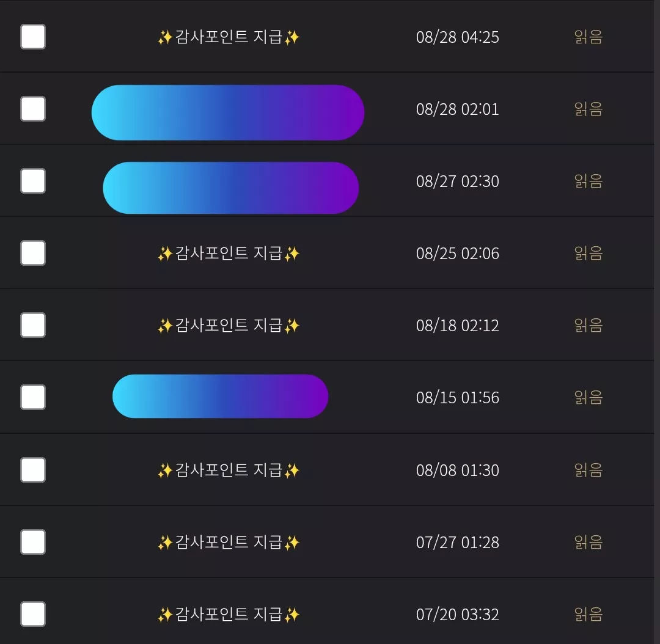Select the checkbox for the 08/08 01:30 message
The image size is (660, 644).
click(x=33, y=470)
